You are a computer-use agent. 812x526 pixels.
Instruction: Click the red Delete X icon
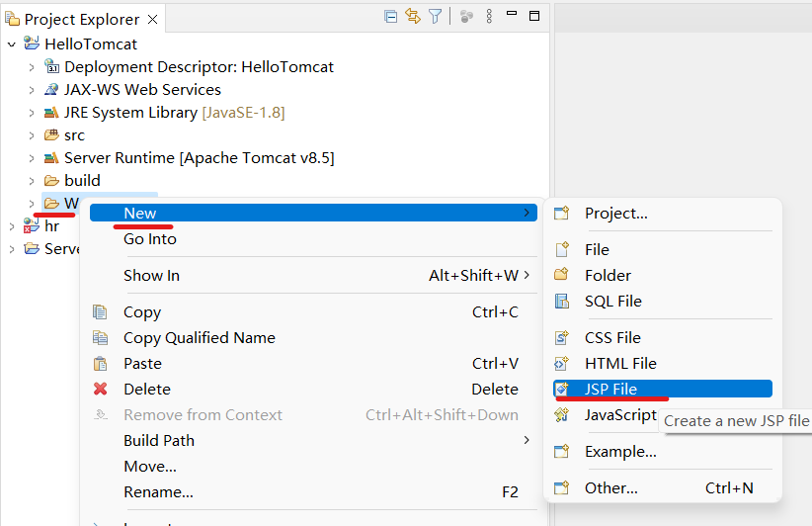tap(100, 389)
